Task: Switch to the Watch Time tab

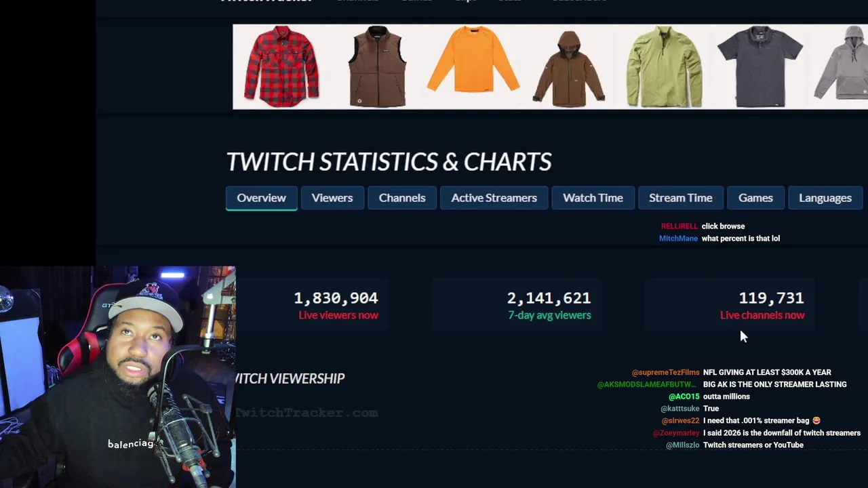Action: tap(593, 198)
